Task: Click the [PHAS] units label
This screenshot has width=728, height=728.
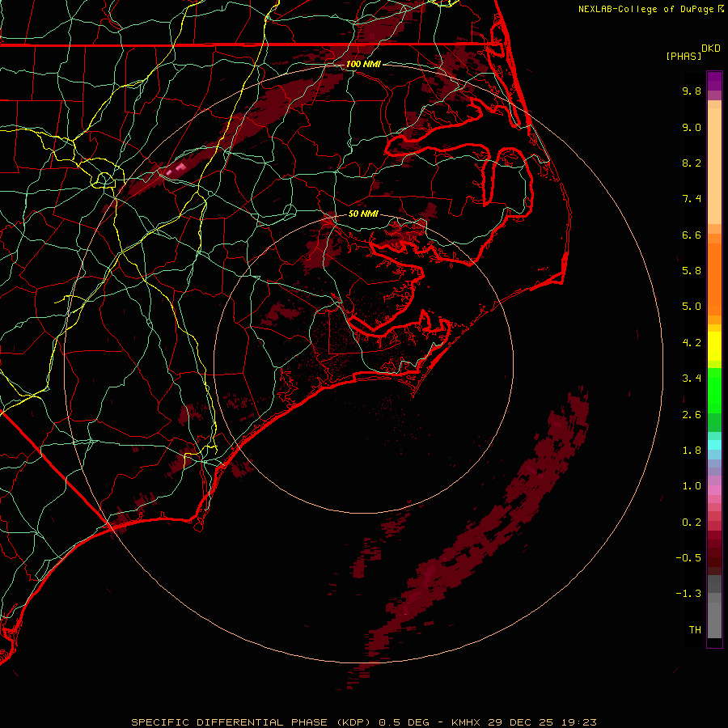Action: point(684,57)
